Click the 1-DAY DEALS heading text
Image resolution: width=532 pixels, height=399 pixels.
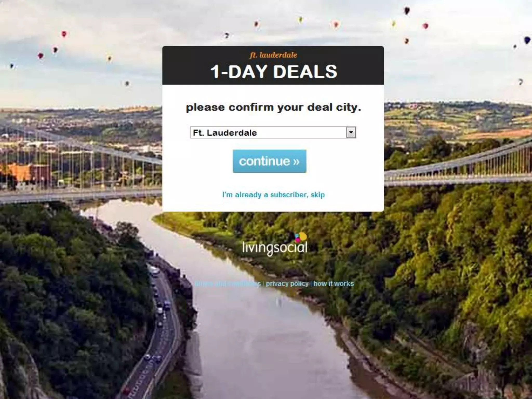point(274,71)
